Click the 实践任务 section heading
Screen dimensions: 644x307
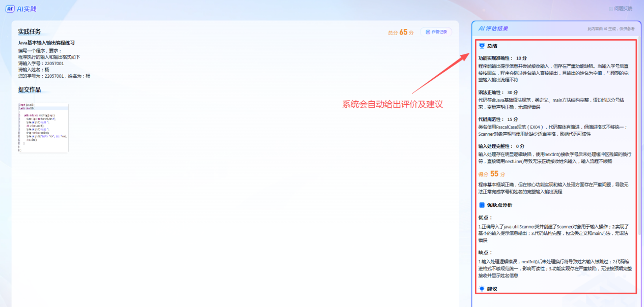click(x=30, y=32)
